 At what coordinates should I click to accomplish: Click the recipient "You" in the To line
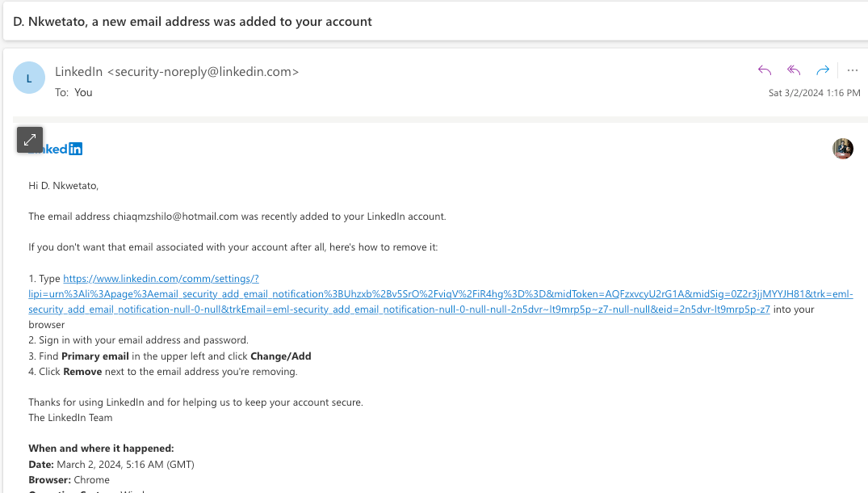(x=83, y=92)
